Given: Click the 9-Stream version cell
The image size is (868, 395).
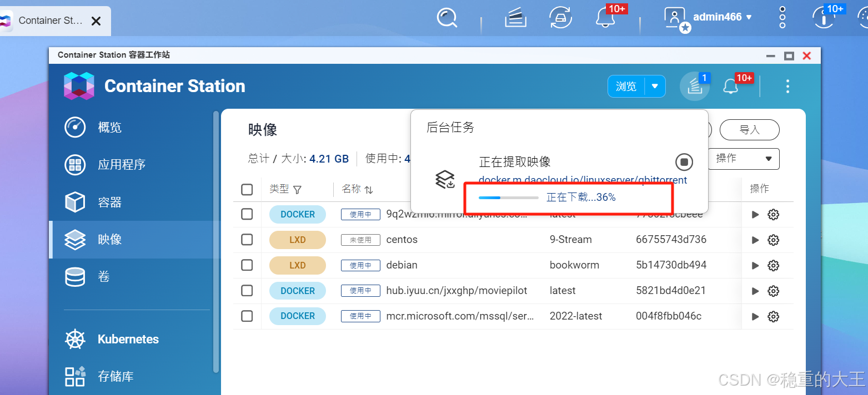Looking at the screenshot, I should click(571, 240).
